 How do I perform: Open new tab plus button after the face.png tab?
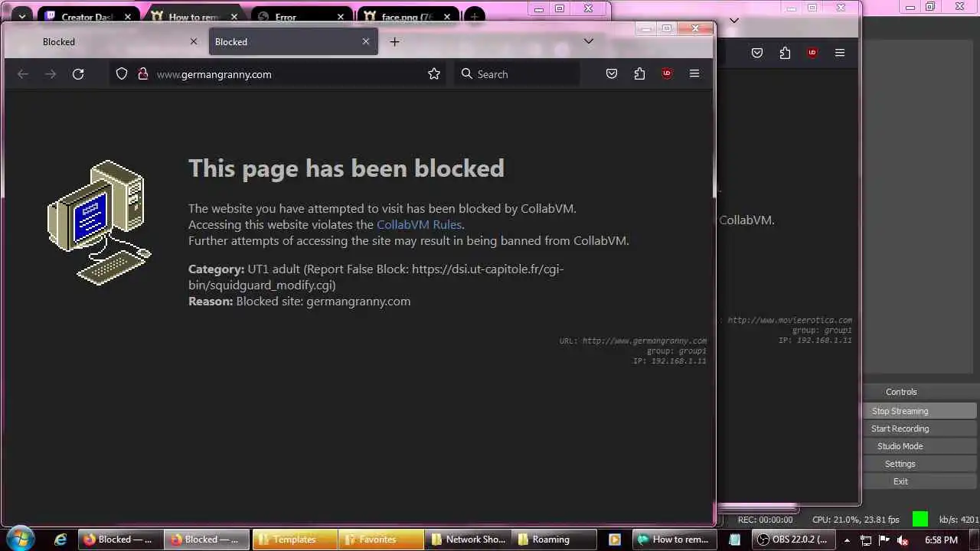[x=475, y=16]
